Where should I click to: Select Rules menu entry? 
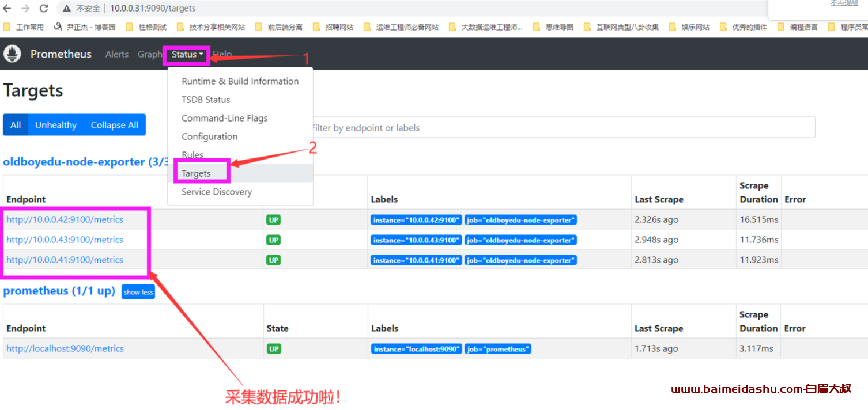(240, 155)
